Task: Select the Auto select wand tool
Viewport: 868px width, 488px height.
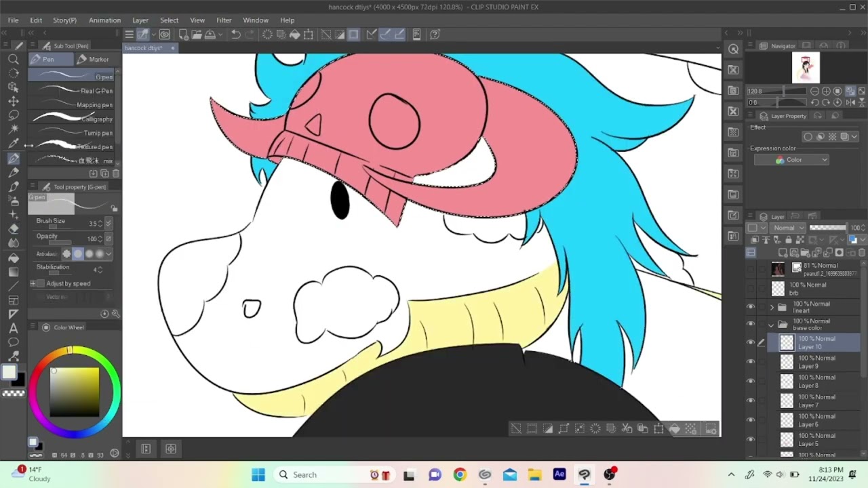Action: pos(13,129)
